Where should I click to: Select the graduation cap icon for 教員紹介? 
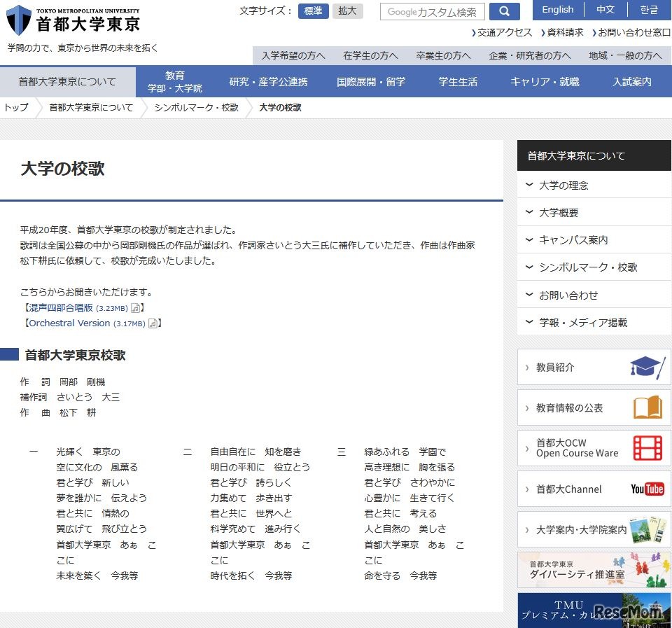[x=647, y=366]
